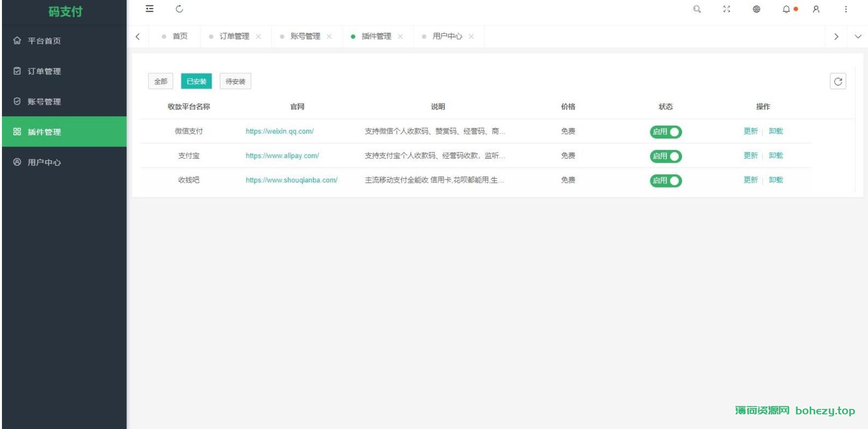Open 插件管理 in the sidebar
This screenshot has height=429, width=868.
tap(64, 131)
